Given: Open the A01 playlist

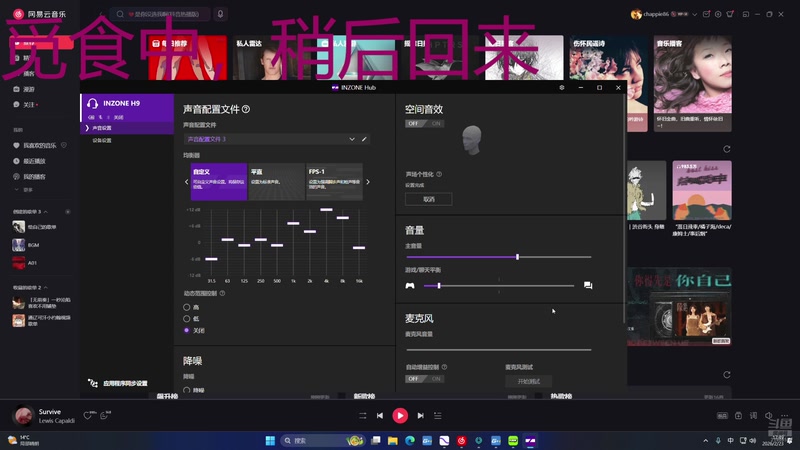Looking at the screenshot, I should pos(32,263).
